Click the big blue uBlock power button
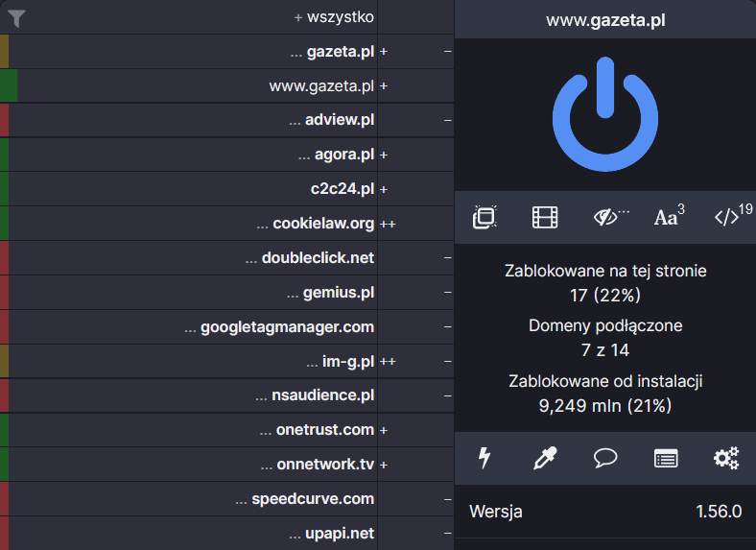 605,114
